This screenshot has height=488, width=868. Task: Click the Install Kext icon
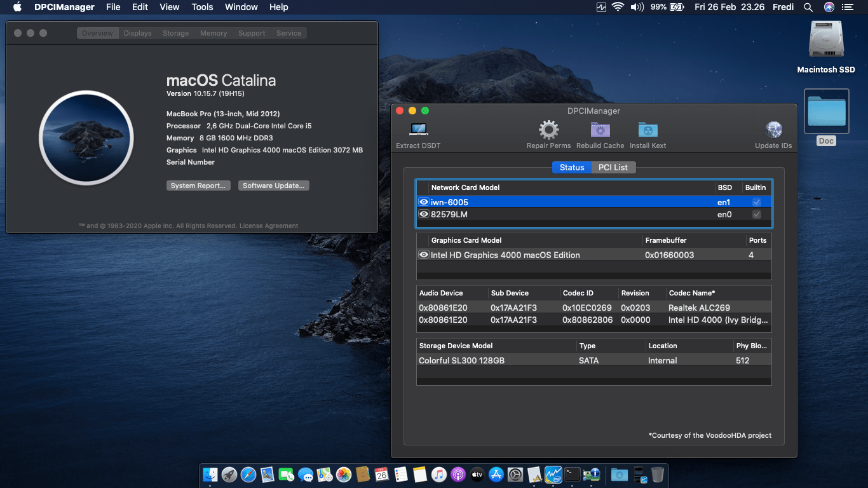[648, 130]
